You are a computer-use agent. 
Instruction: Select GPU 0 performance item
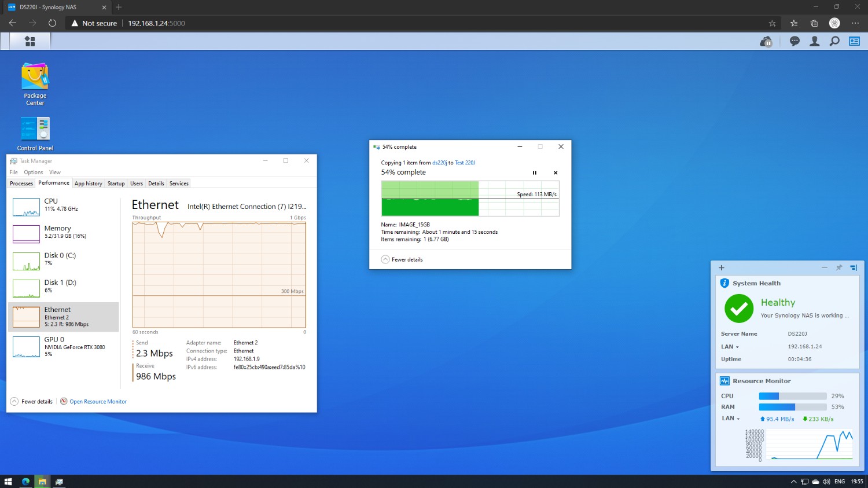click(x=64, y=346)
